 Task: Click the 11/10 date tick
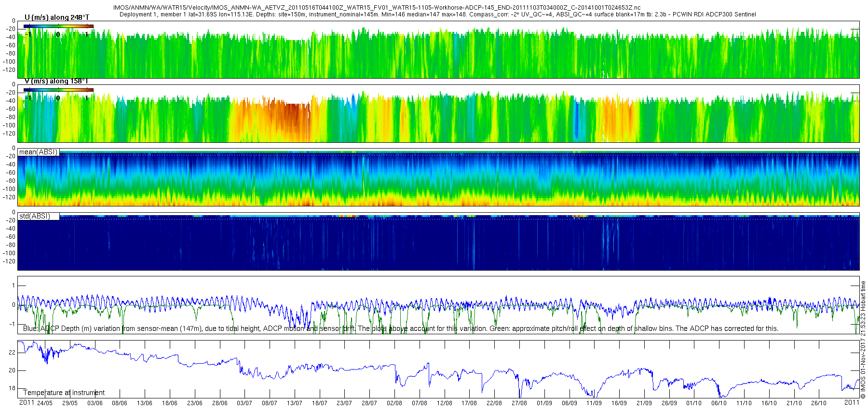pos(744,403)
